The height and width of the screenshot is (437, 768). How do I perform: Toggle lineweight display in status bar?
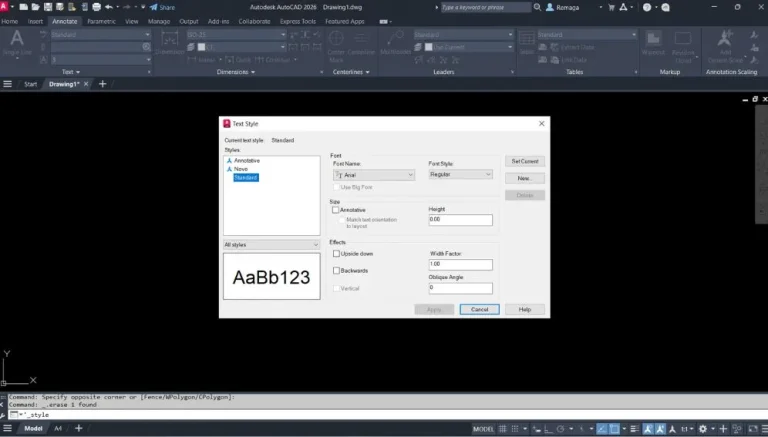634,429
